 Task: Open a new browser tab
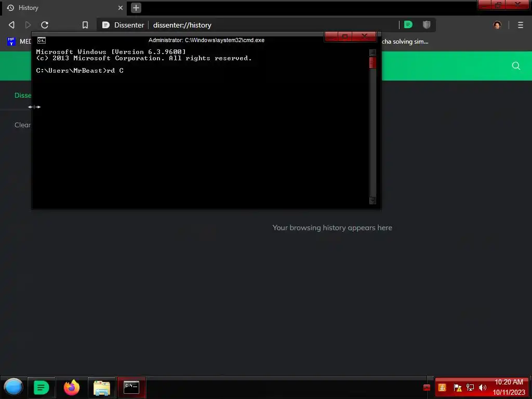(136, 8)
